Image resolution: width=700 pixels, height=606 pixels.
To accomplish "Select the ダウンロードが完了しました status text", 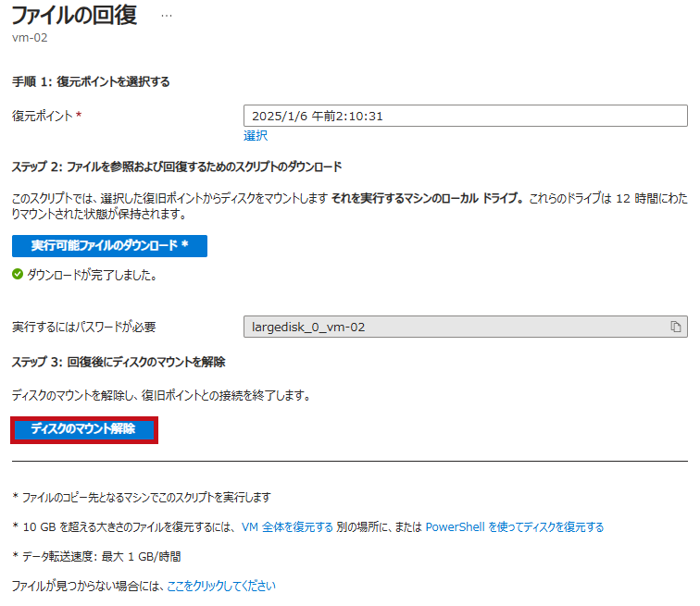I will 92,275.
